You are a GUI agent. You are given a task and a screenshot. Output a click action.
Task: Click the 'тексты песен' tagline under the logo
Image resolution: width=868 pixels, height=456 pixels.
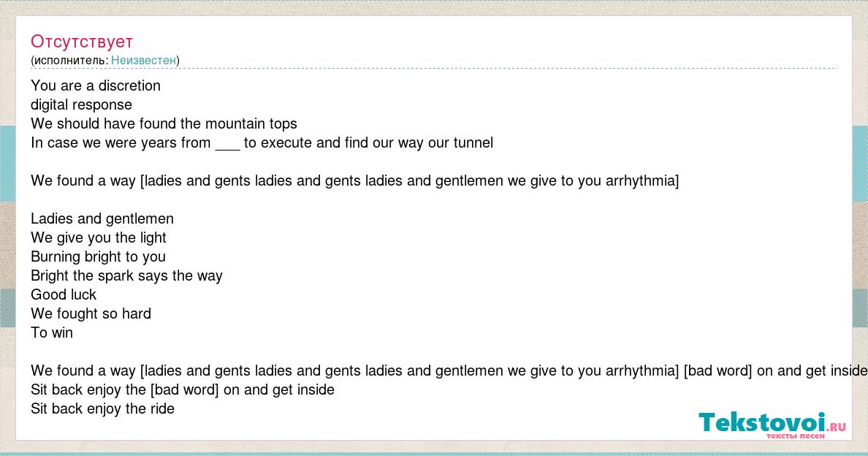pyautogui.click(x=796, y=436)
